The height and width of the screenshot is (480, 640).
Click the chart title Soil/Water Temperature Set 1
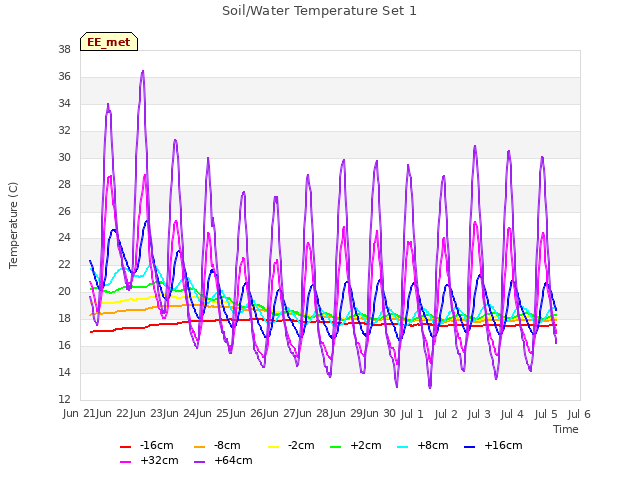319,11
